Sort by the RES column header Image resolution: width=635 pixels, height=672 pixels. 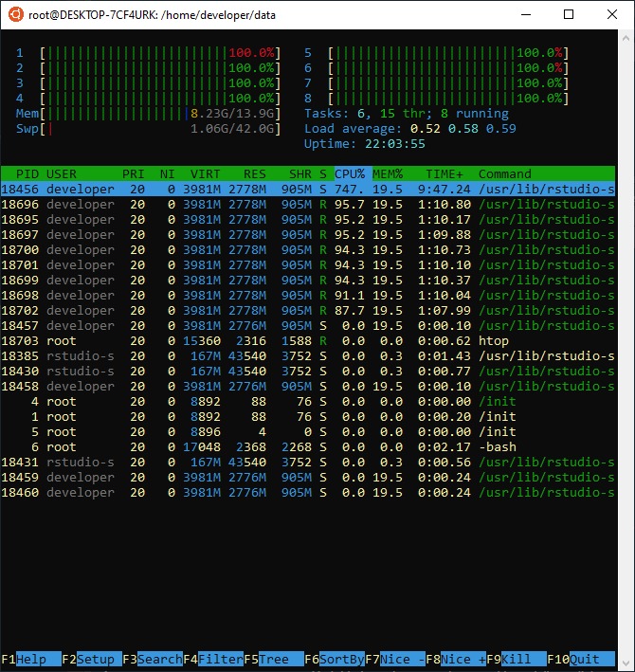(255, 174)
